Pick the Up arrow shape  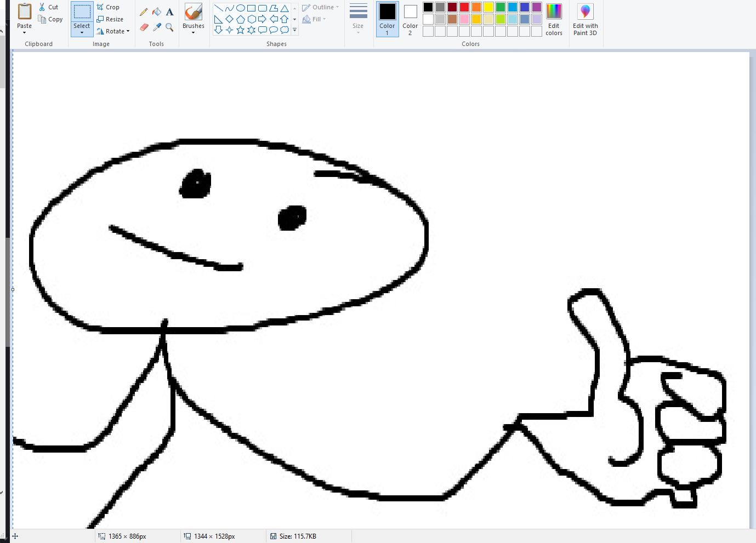pyautogui.click(x=285, y=19)
